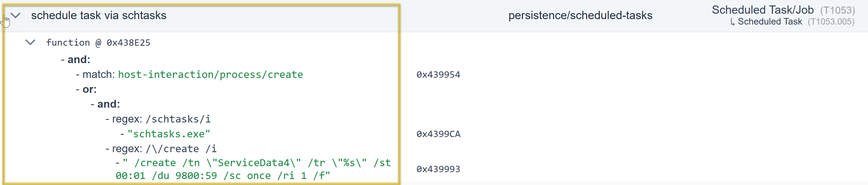Collapse the function @ 0x438E25 chevron
Viewport: 868px width, 185px height.
tap(30, 42)
